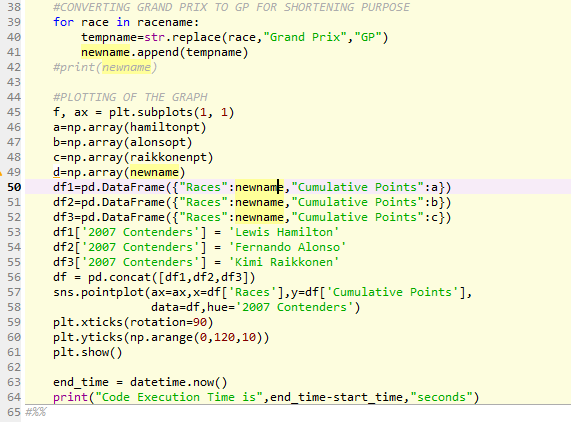Click line number 57 in the gutter
Image resolution: width=571 pixels, height=422 pixels.
(14, 292)
